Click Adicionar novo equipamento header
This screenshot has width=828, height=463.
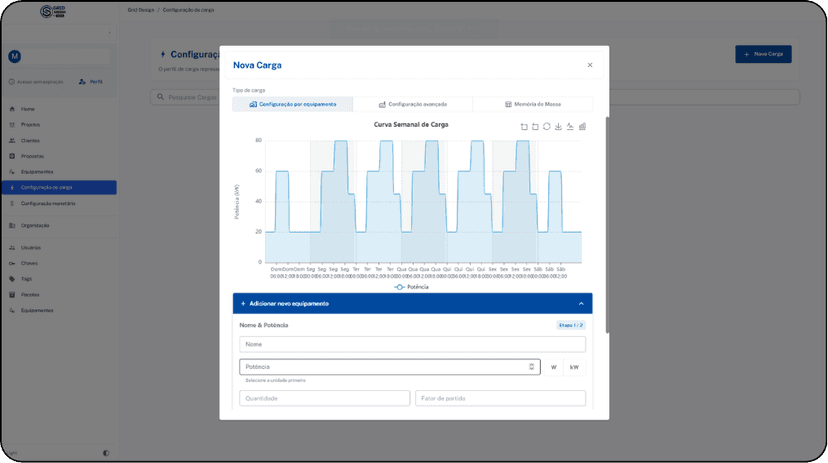(x=412, y=304)
